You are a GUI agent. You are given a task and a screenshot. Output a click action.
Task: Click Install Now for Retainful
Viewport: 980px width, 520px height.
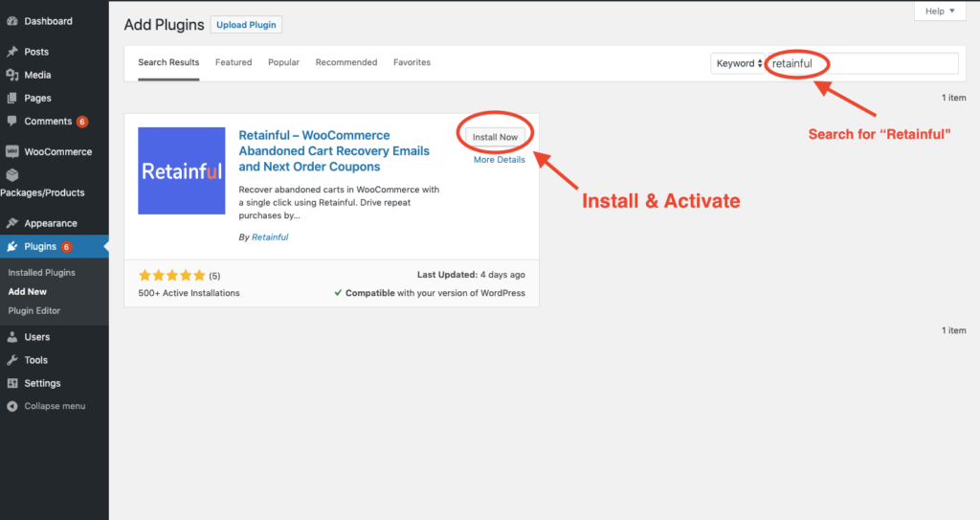[495, 137]
